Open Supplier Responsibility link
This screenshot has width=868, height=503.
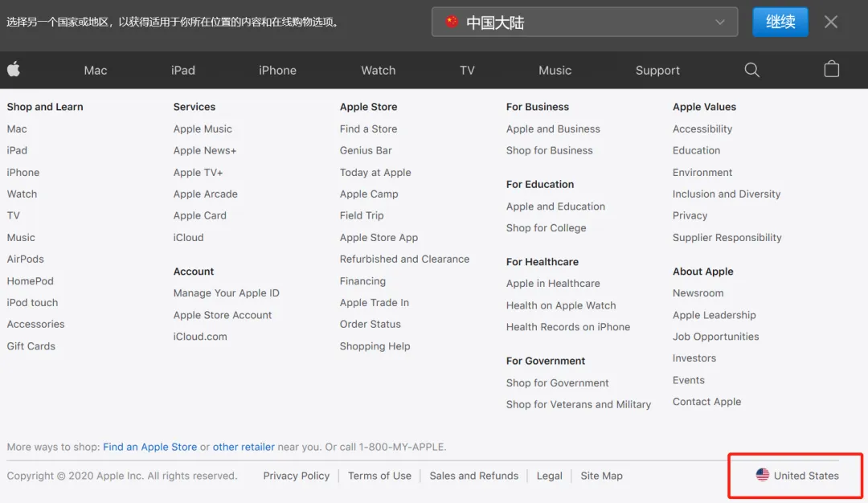click(727, 237)
